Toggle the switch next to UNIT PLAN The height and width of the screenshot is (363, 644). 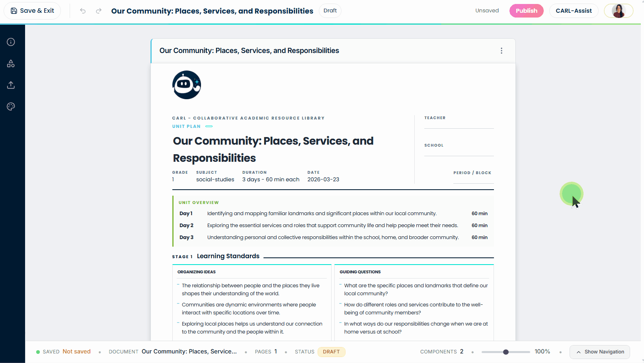pyautogui.click(x=209, y=126)
